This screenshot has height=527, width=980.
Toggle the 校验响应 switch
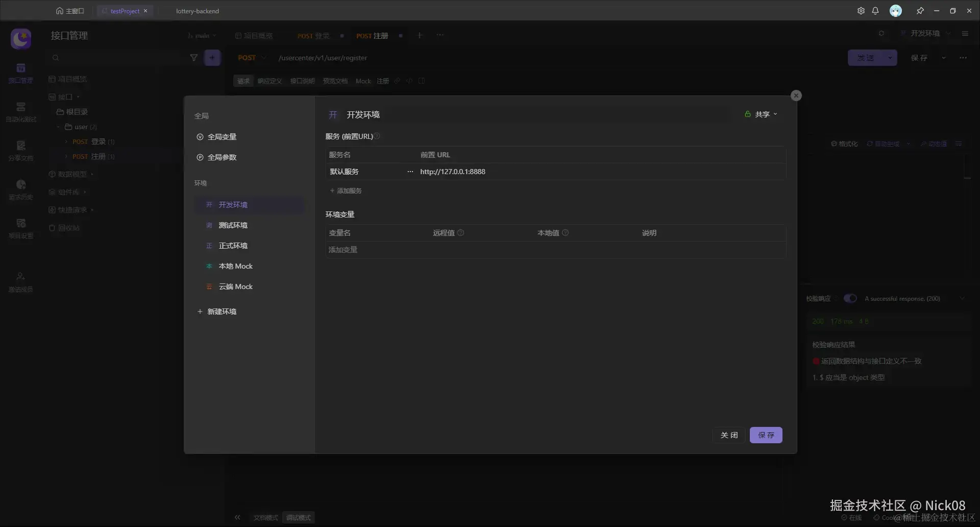tap(850, 298)
